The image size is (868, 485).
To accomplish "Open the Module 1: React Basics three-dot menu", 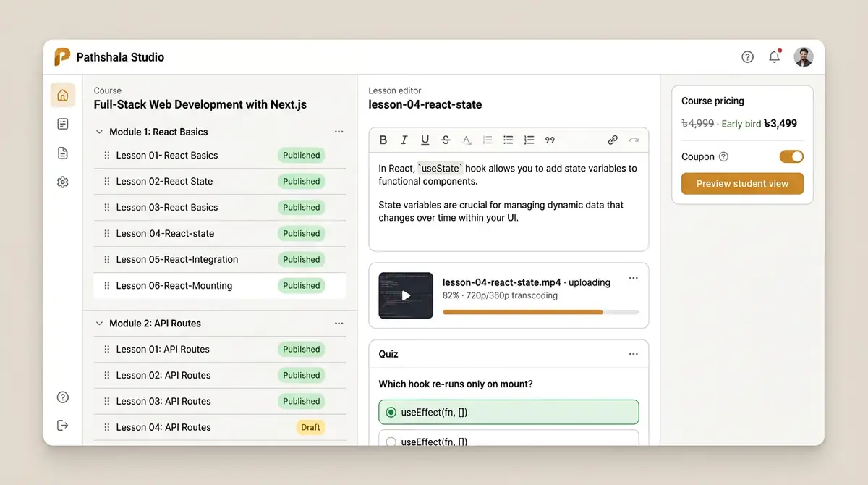I will [339, 132].
